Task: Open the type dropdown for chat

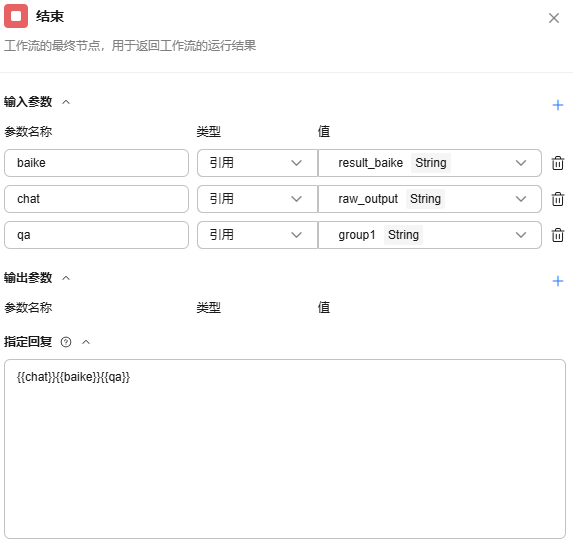Action: tap(257, 199)
